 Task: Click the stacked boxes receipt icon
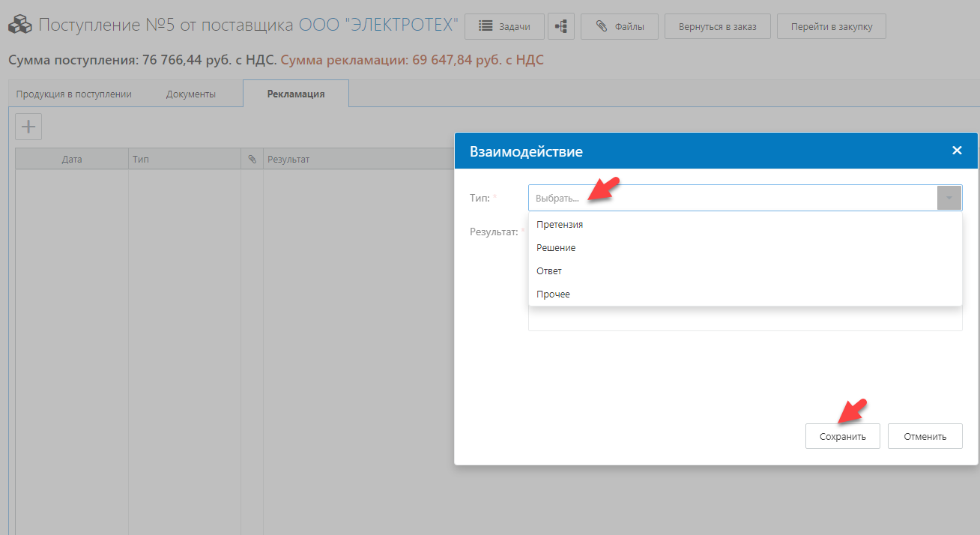click(x=19, y=26)
